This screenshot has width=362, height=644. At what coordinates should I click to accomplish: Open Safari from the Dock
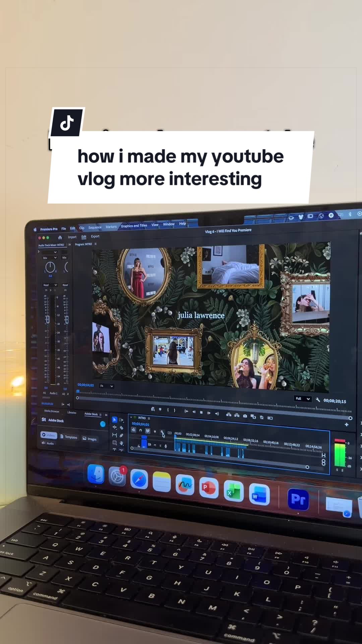point(139,480)
